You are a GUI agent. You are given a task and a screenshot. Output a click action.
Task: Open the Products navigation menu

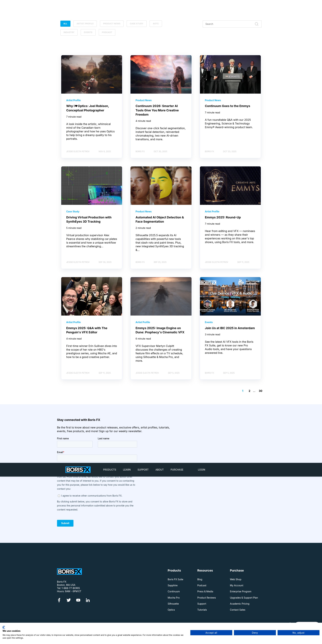click(x=110, y=470)
